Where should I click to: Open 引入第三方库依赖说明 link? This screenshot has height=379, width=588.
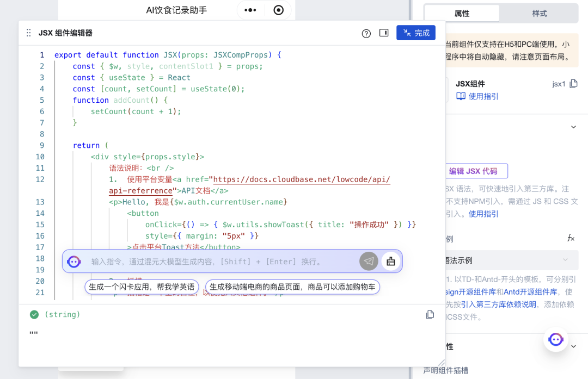tap(498, 305)
